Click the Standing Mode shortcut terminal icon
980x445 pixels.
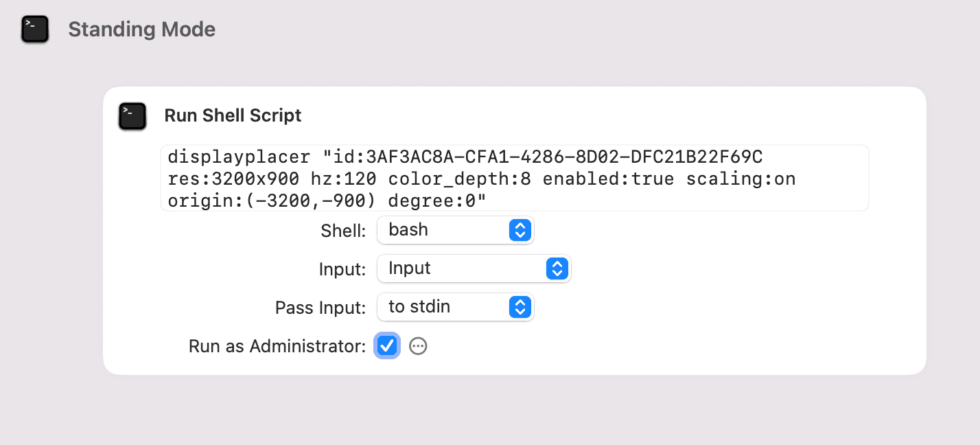(35, 30)
